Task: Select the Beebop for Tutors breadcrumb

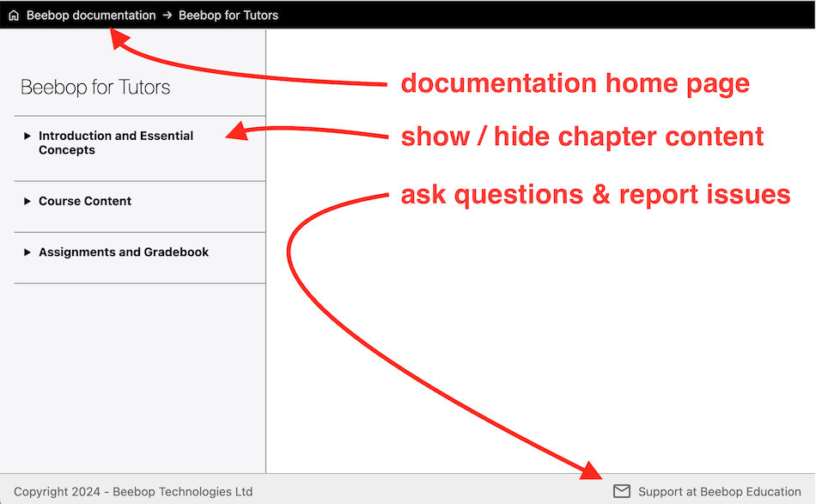Action: (x=228, y=15)
